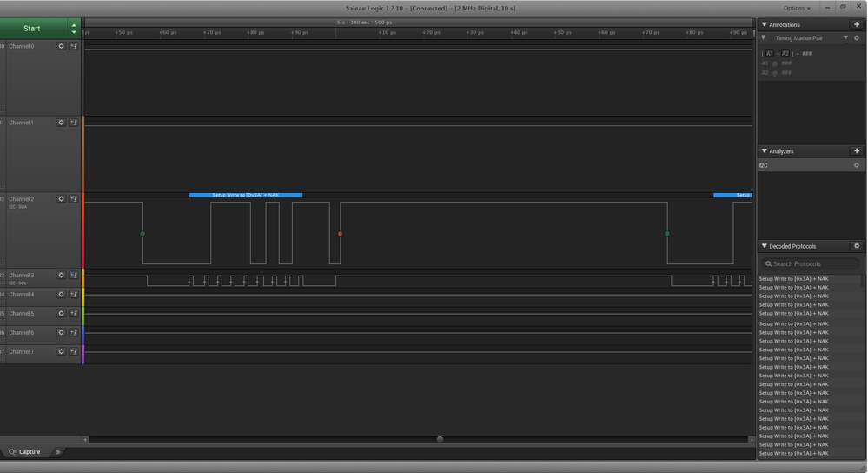Set trigger on Channel 5
The height and width of the screenshot is (473, 868).
click(74, 314)
